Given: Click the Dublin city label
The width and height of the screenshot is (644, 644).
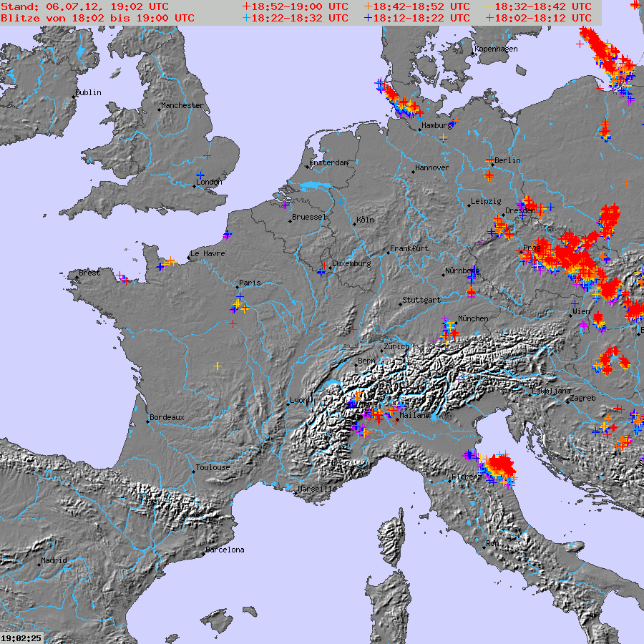Looking at the screenshot, I should click(88, 93).
